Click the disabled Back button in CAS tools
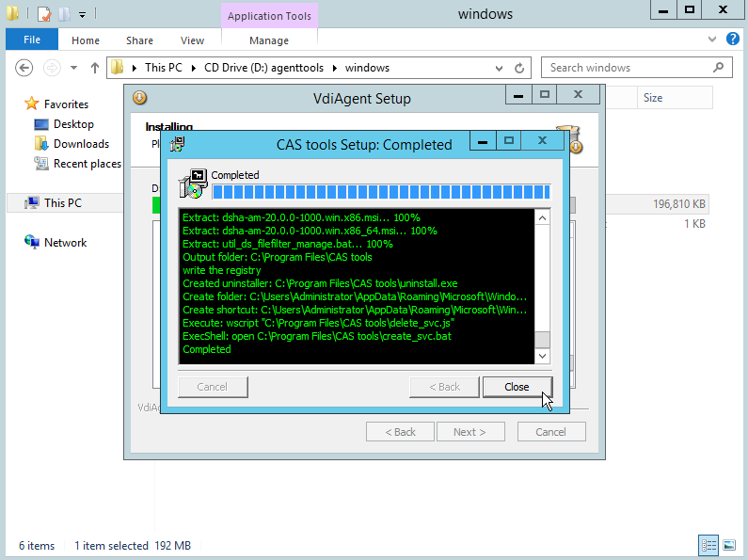Screen dimensions: 748x560 (444, 387)
